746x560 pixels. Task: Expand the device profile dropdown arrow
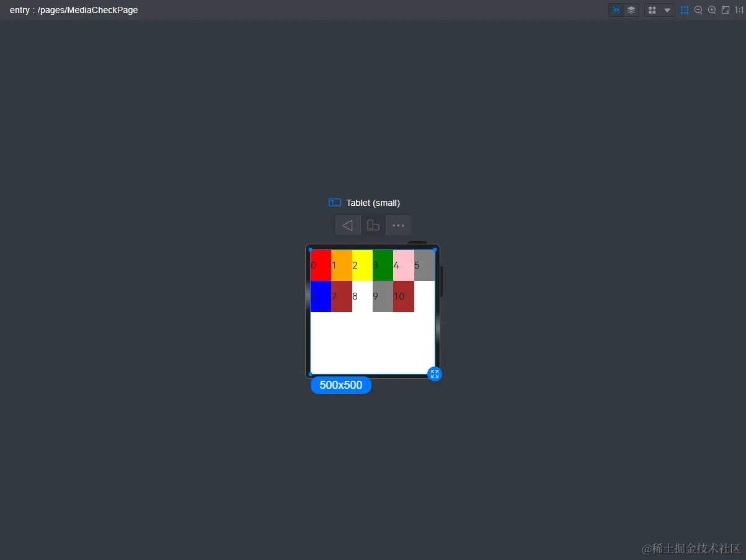667,10
